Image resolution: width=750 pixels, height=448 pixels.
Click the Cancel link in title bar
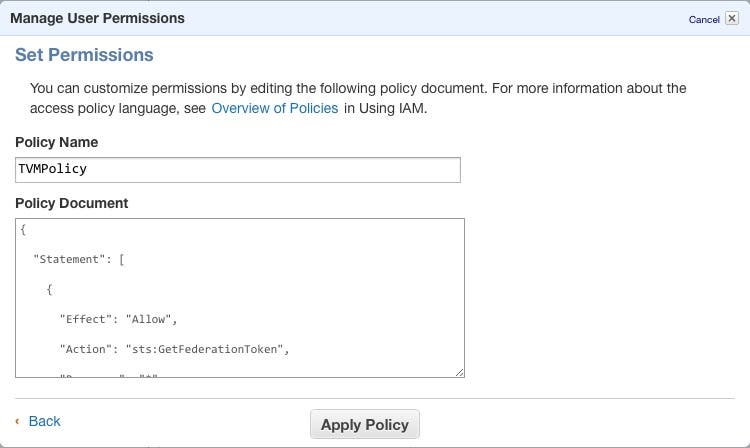[704, 19]
